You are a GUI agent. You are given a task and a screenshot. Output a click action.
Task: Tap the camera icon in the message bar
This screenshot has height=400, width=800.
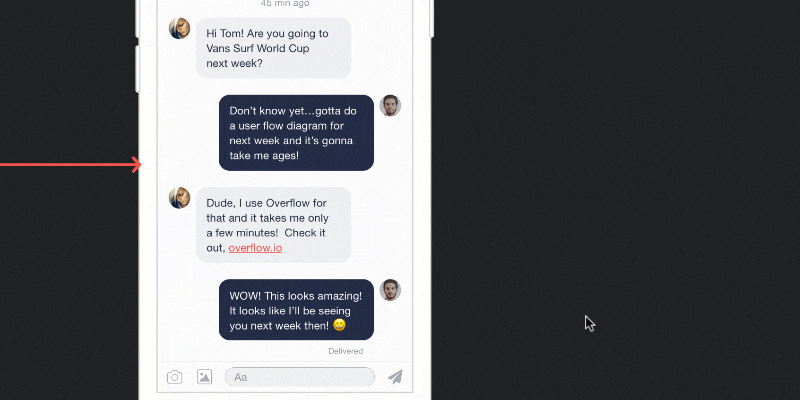pyautogui.click(x=174, y=377)
